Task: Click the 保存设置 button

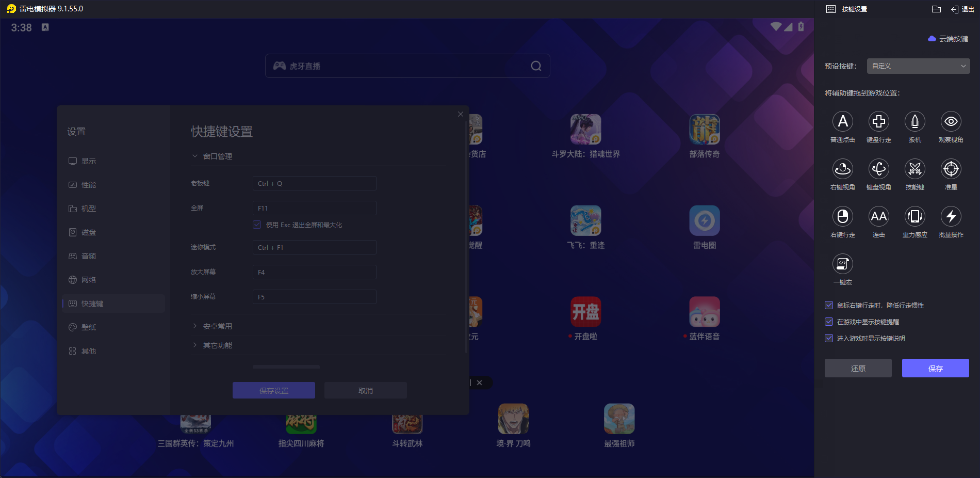Action: (x=274, y=390)
